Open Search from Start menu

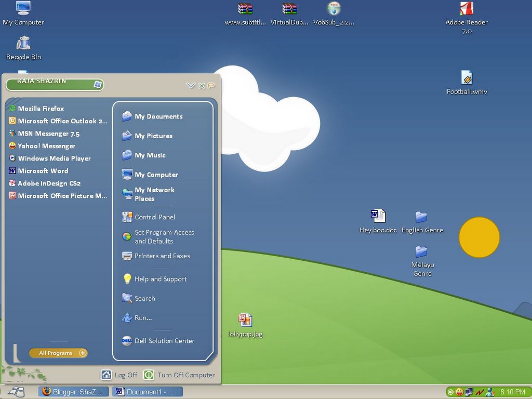pos(139,298)
